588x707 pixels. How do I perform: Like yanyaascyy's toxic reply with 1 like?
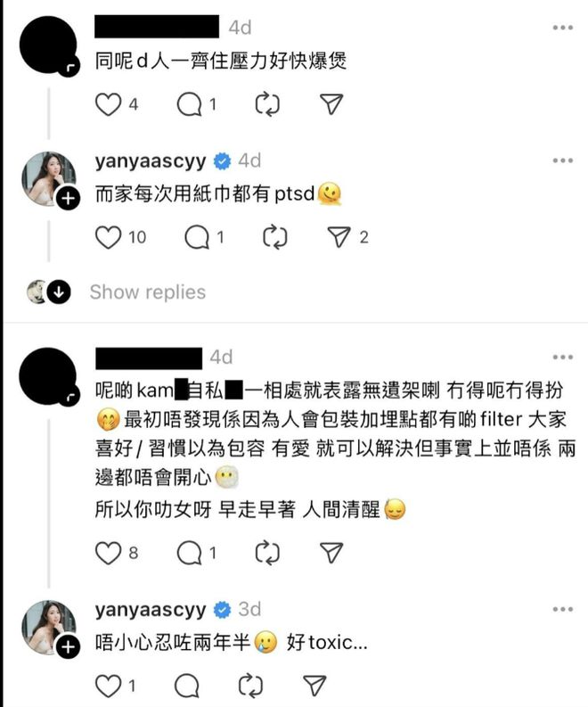[108, 686]
